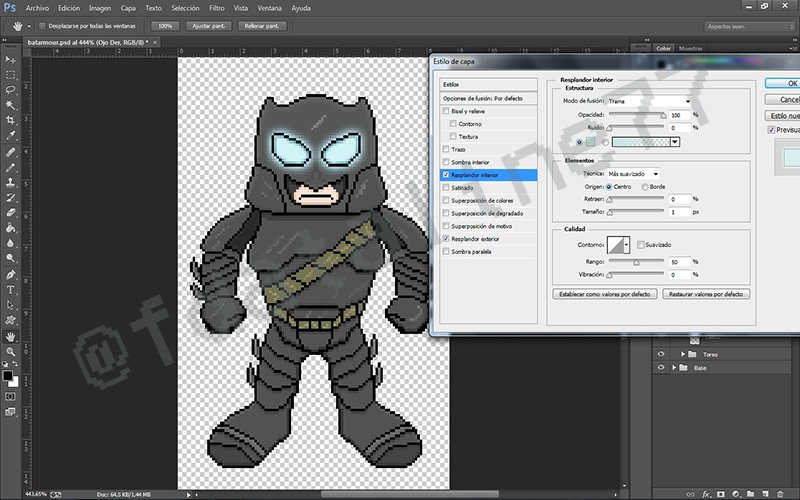Viewport: 800px width, 500px height.
Task: Add a layer mask icon
Action: coord(720,494)
